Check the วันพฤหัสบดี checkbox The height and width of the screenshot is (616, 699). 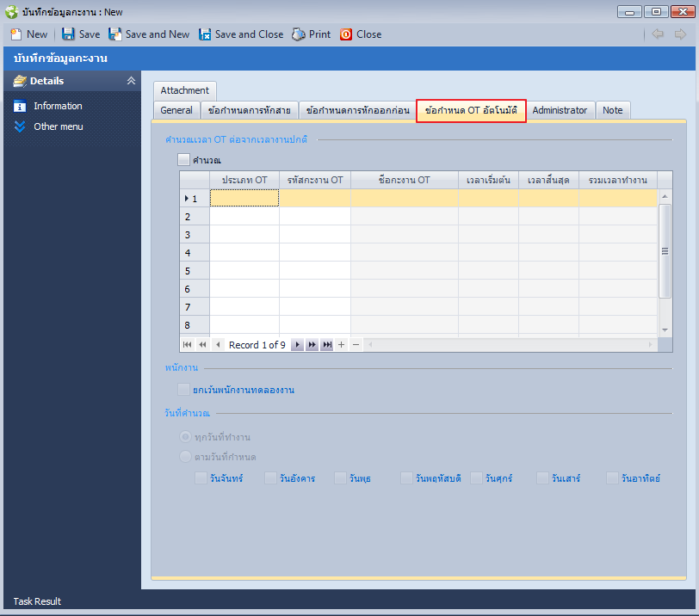click(406, 478)
